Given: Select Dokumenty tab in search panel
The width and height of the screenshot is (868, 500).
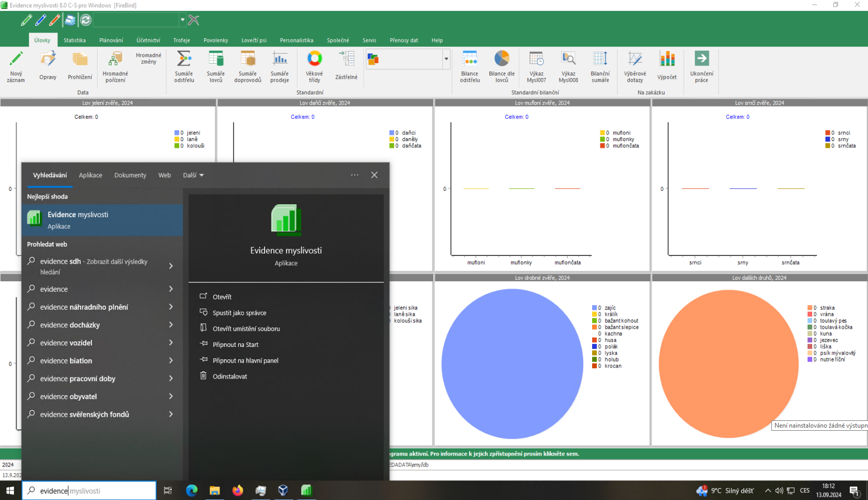Looking at the screenshot, I should (130, 175).
